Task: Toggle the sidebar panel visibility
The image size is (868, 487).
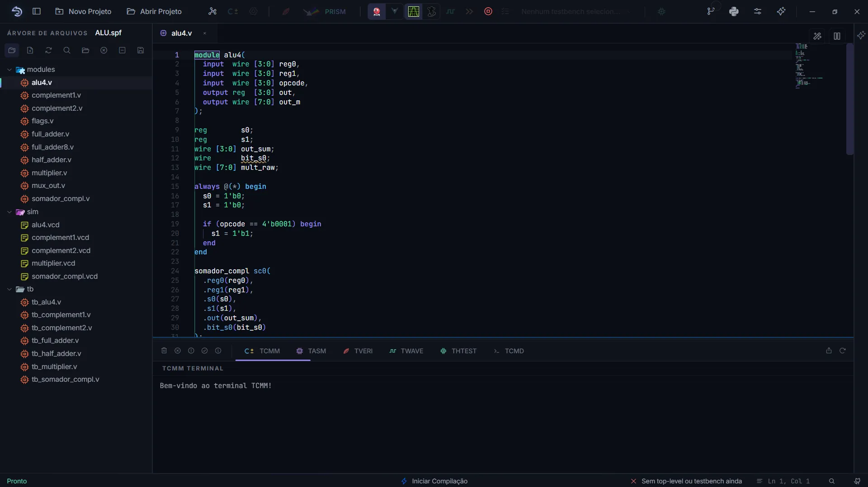Action: (37, 11)
